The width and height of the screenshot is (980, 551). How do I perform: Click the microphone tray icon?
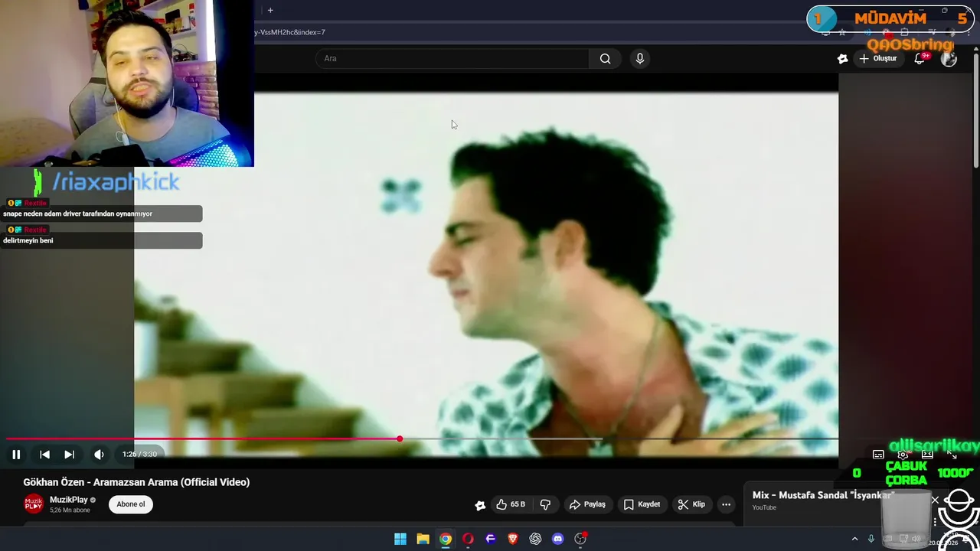871,539
